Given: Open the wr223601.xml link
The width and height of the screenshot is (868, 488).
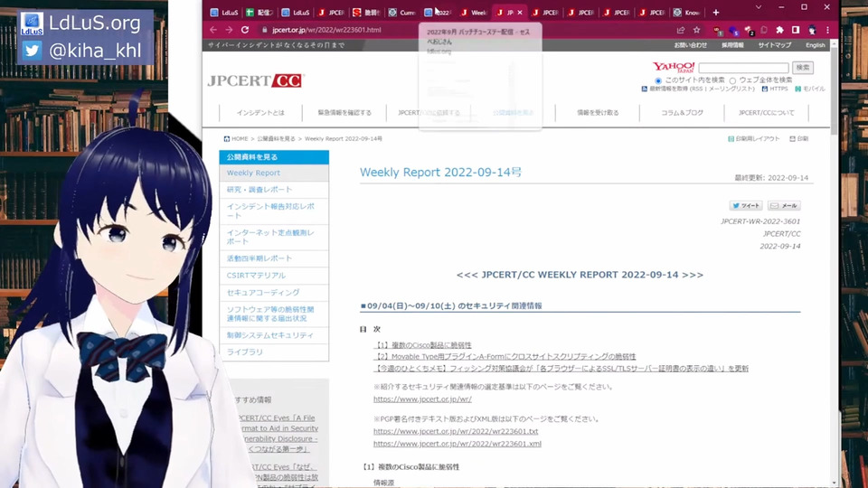Looking at the screenshot, I should 458,444.
